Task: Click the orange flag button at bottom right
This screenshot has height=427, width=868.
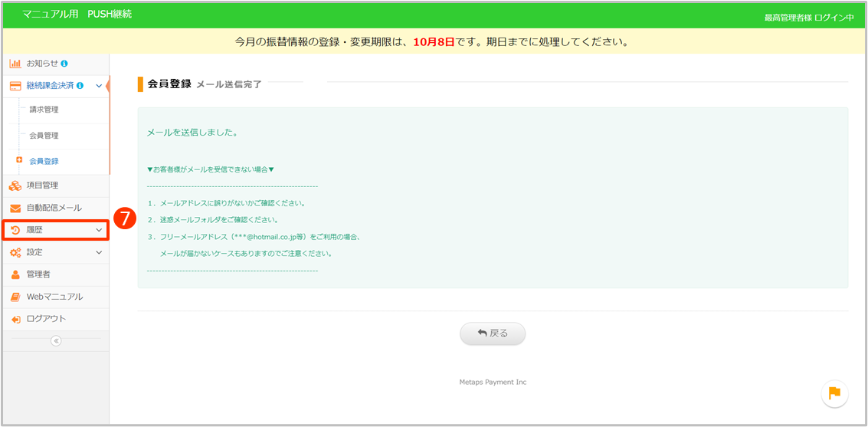Action: pos(834,393)
